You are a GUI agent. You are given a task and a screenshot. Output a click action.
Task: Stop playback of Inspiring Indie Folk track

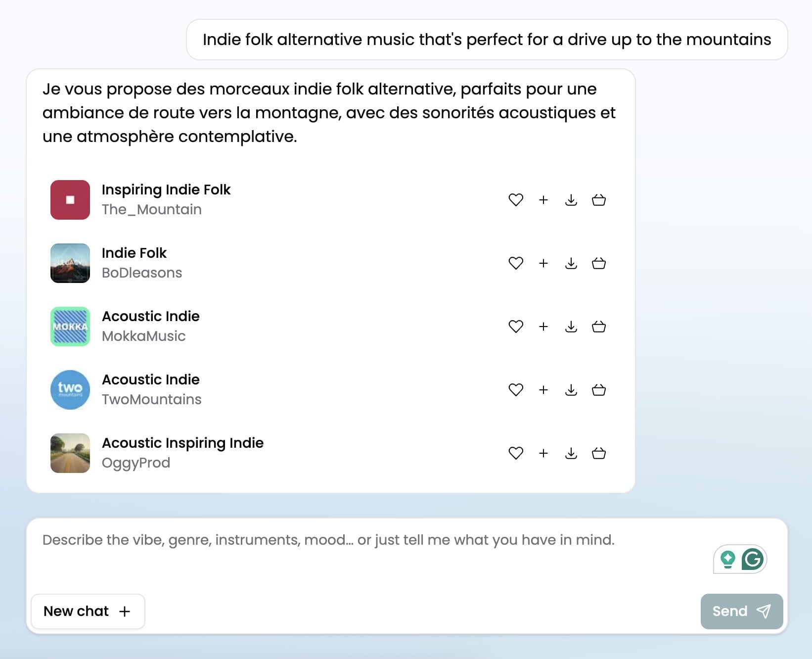coord(70,200)
